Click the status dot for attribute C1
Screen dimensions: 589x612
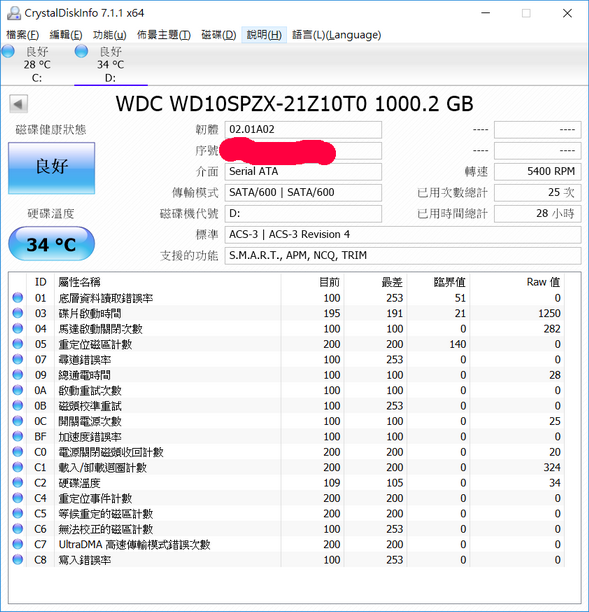pyautogui.click(x=18, y=467)
